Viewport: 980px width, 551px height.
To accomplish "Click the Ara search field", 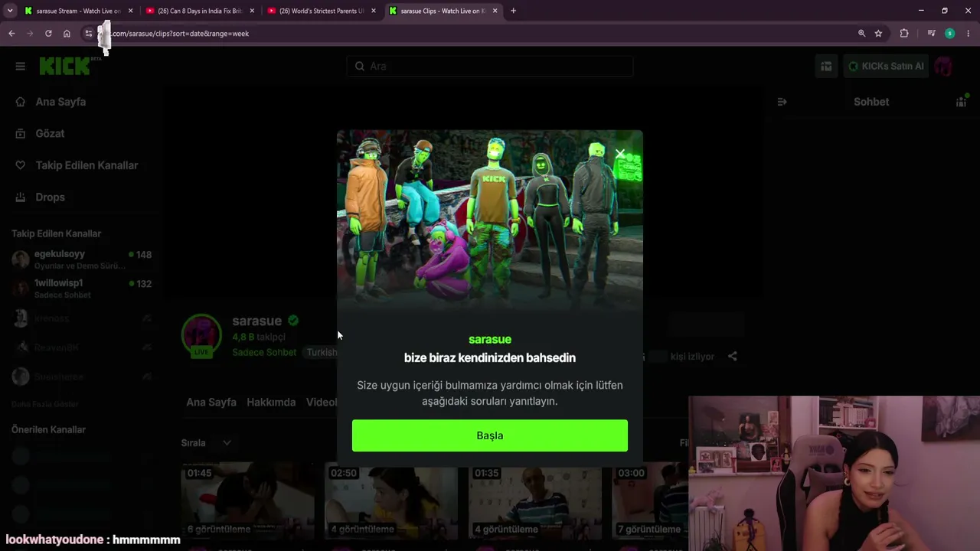I will click(490, 67).
